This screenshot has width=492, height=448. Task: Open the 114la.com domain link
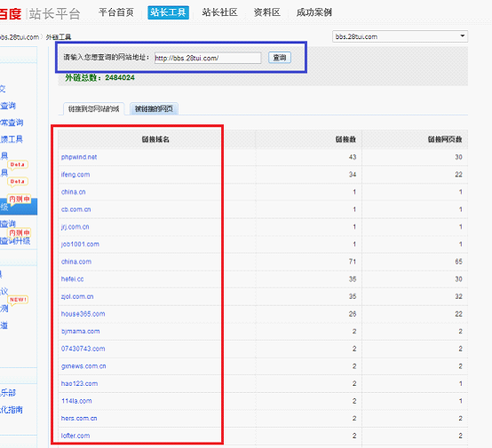tap(76, 401)
